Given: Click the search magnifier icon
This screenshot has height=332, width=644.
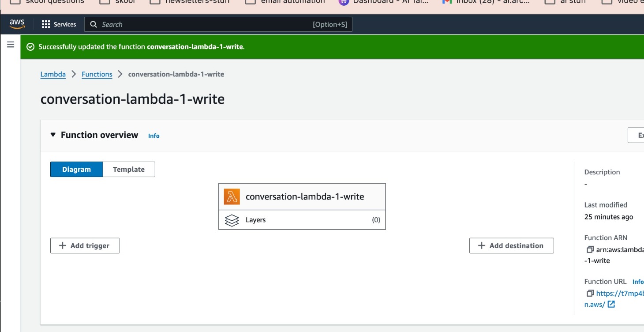Looking at the screenshot, I should tap(94, 24).
